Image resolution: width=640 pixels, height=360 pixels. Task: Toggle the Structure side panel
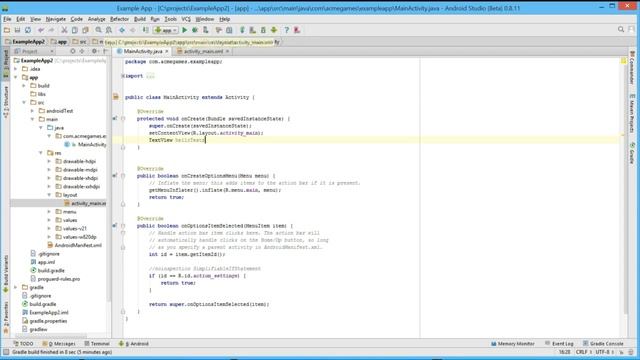pyautogui.click(x=6, y=102)
